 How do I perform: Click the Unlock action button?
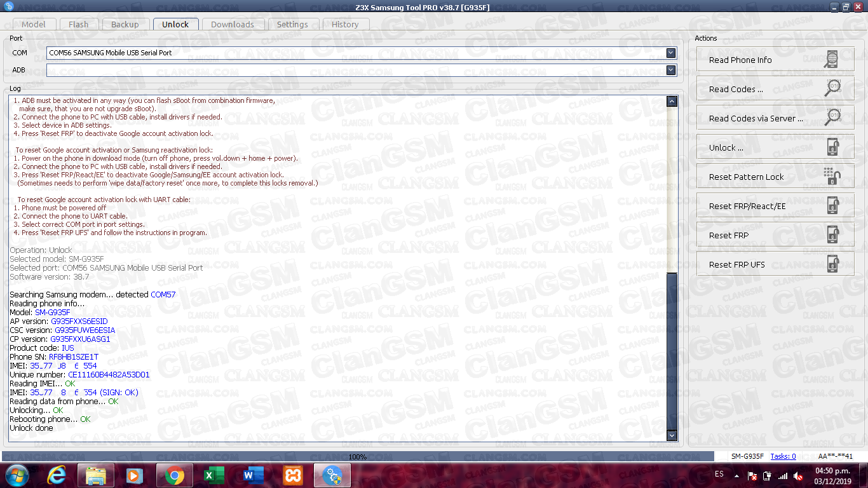pyautogui.click(x=775, y=148)
